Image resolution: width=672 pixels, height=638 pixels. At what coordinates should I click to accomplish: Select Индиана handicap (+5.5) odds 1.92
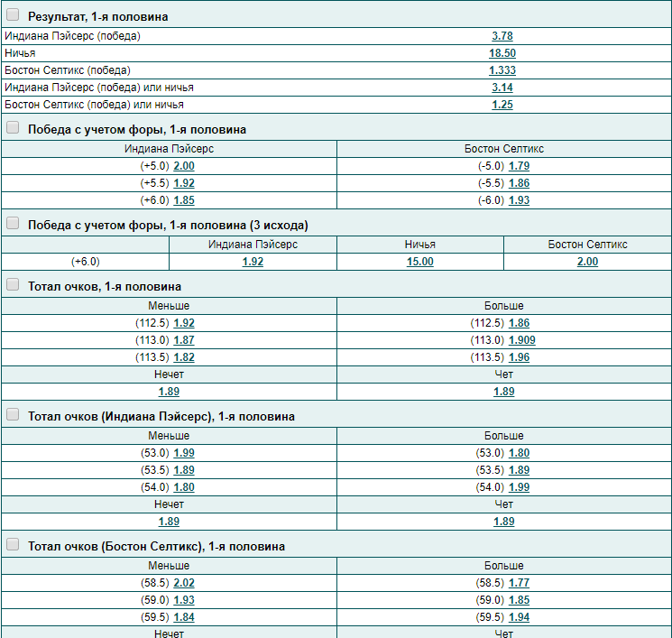click(x=184, y=183)
